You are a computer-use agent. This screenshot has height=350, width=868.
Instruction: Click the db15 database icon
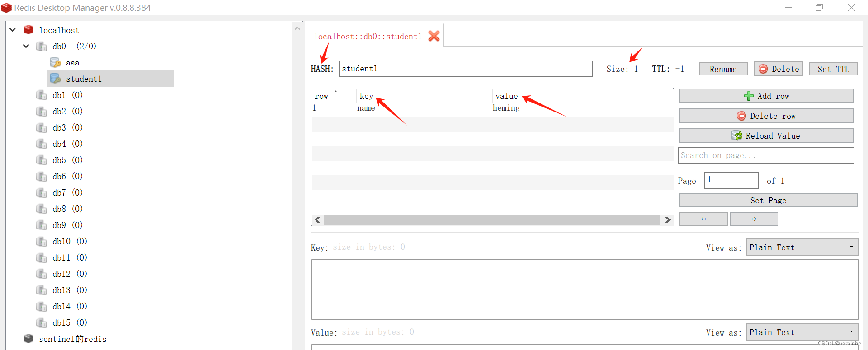pos(42,322)
